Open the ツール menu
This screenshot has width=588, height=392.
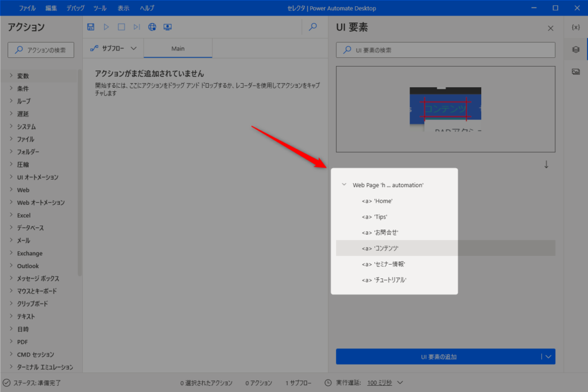100,8
